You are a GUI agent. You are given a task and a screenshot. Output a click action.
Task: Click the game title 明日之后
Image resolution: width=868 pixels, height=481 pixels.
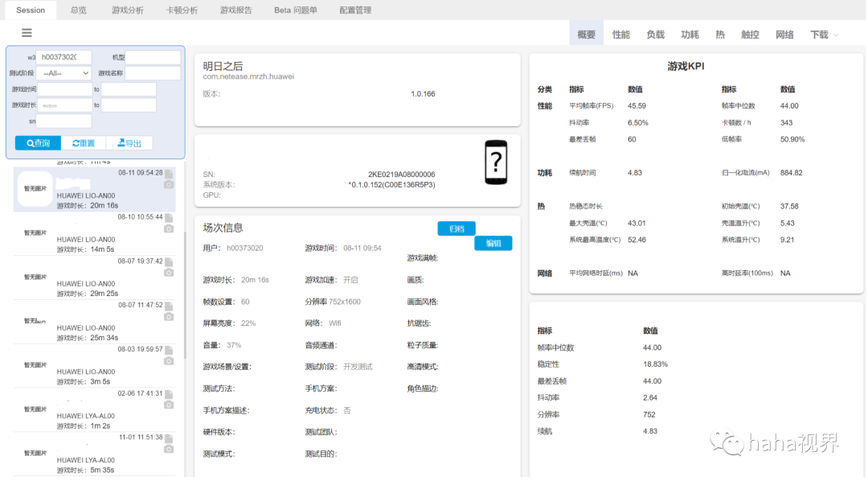223,66
